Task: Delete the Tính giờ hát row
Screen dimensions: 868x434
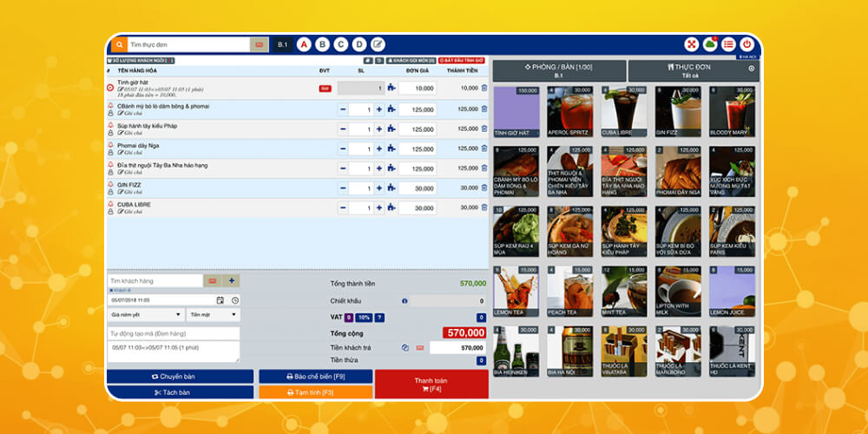Action: click(x=484, y=88)
